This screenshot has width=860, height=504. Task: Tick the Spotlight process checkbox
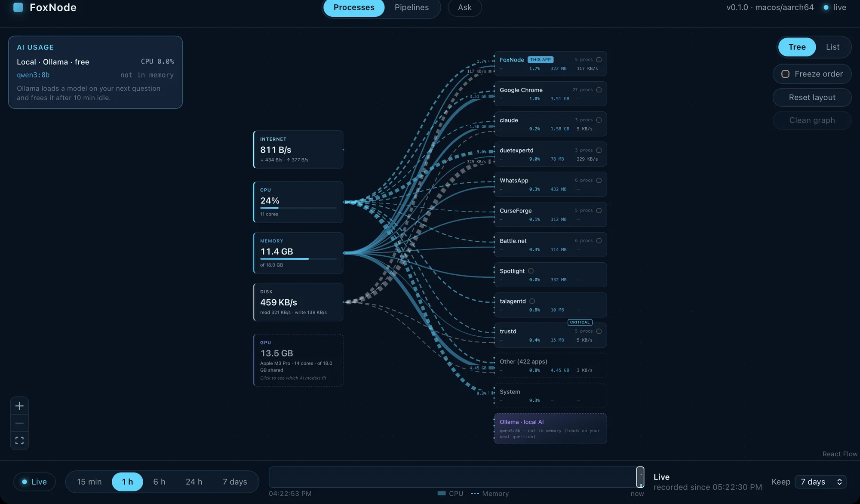(531, 271)
